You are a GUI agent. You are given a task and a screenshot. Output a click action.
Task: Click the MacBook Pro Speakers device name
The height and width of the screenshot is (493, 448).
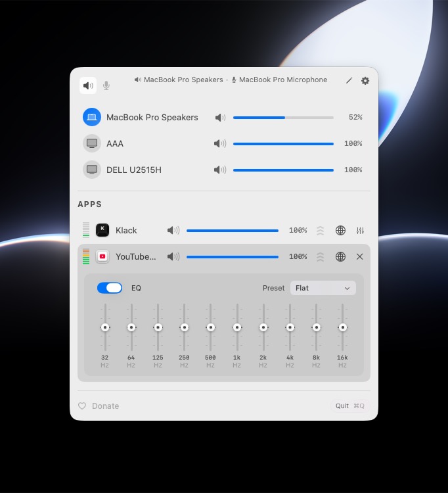152,117
